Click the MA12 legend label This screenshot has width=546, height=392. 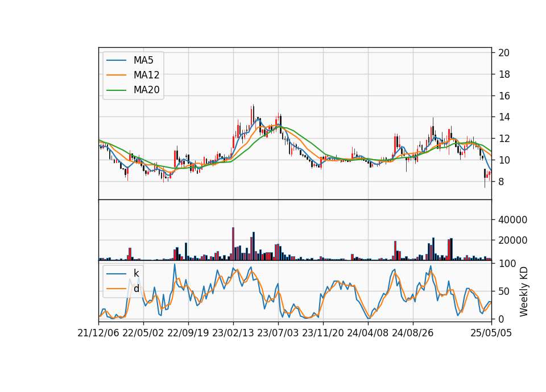click(146, 75)
